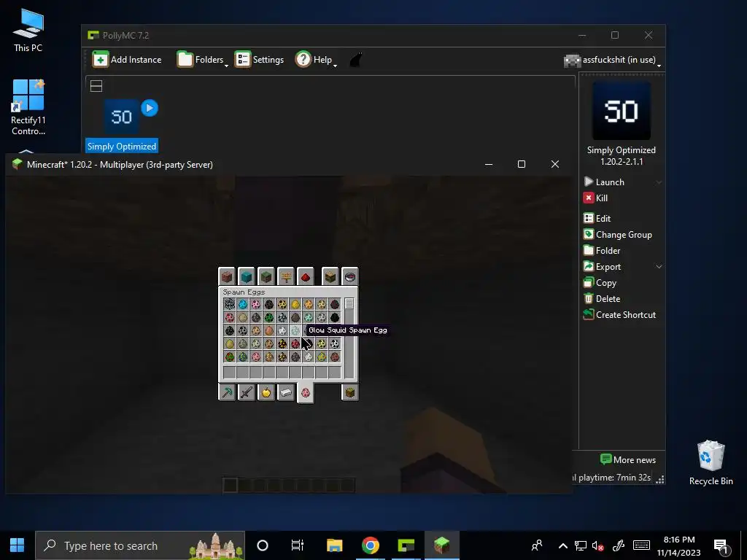This screenshot has height=560, width=747.
Task: Open the Saved Hotbars tab with bookshelf icon
Action: click(330, 276)
